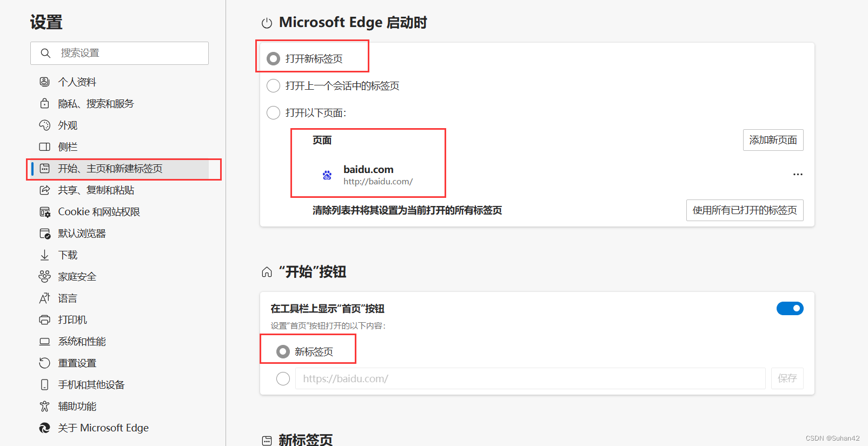Image resolution: width=868 pixels, height=446 pixels.
Task: Click the 下载 download arrow icon
Action: tap(45, 255)
